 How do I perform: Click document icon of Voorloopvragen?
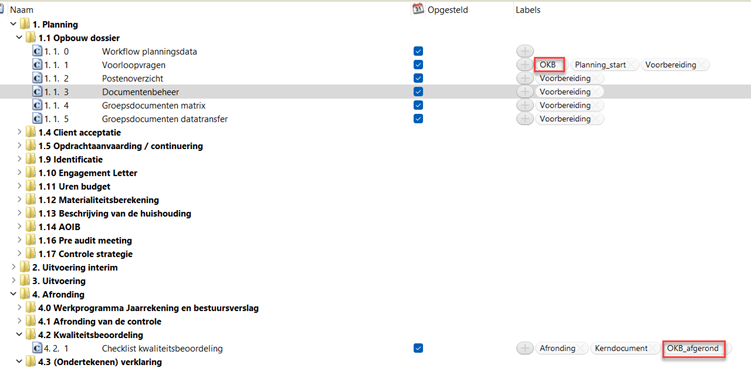click(37, 64)
